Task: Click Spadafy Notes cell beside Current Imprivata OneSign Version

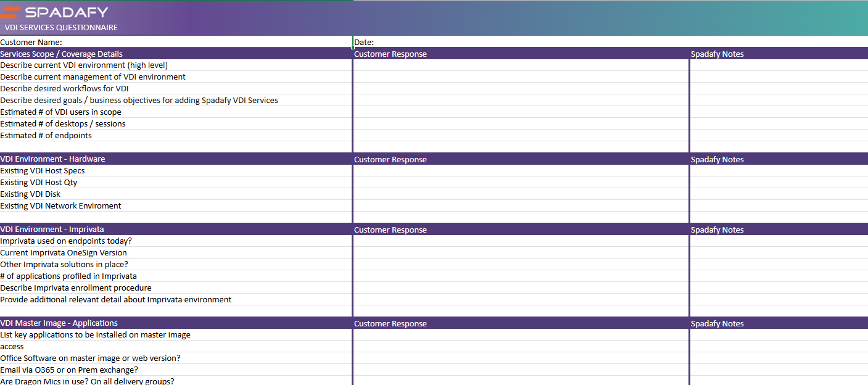Action: [x=779, y=252]
